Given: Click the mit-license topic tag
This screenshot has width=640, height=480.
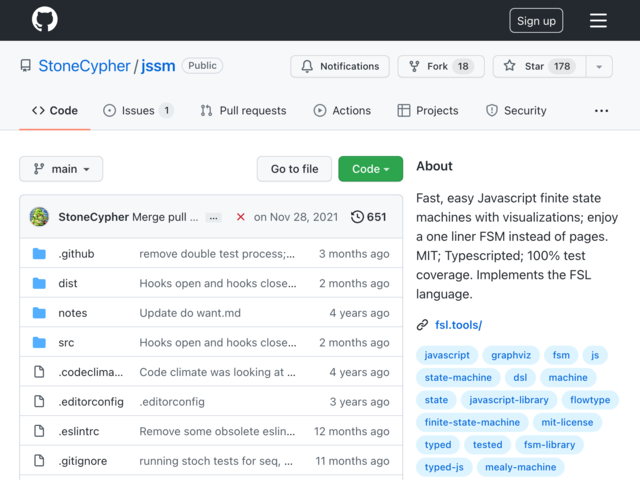Looking at the screenshot, I should point(567,422).
